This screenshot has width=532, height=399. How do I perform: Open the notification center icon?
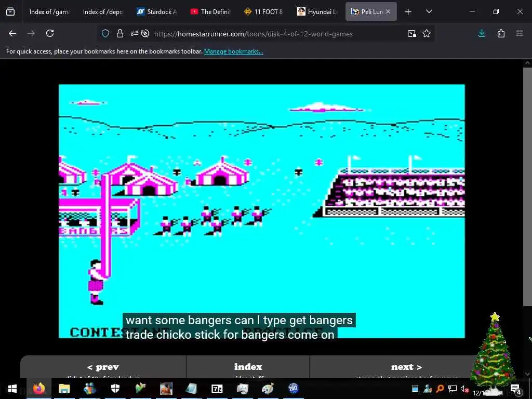(x=515, y=389)
